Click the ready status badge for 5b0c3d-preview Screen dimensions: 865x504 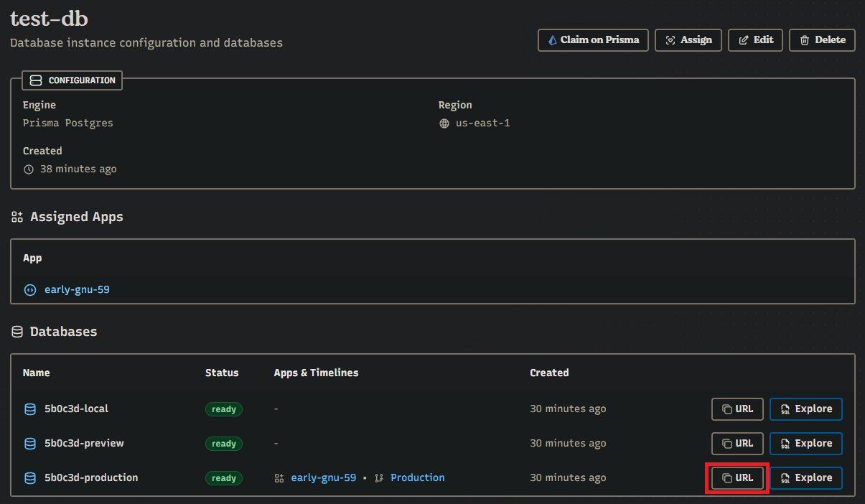point(224,444)
